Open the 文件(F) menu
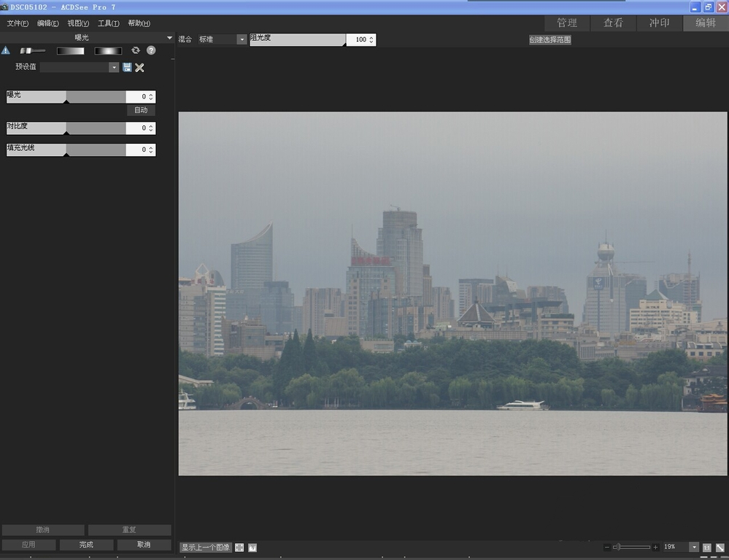Viewport: 729px width, 560px height. (x=18, y=23)
